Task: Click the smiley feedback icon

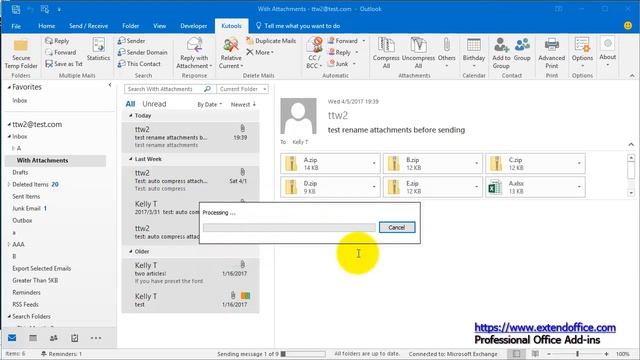Action: coord(628,25)
